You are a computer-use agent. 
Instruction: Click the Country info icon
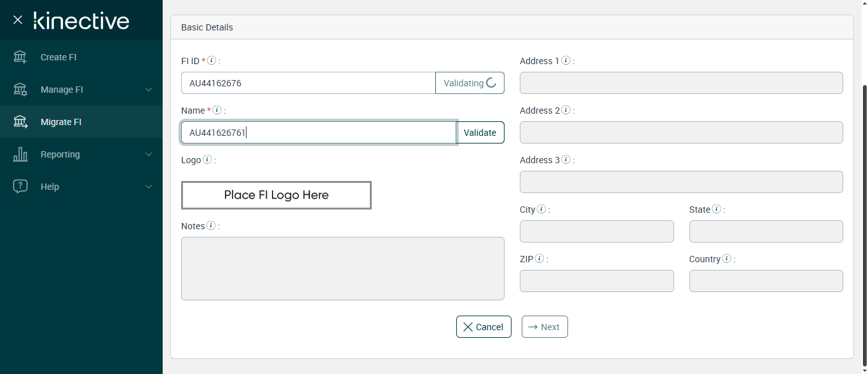[727, 259]
